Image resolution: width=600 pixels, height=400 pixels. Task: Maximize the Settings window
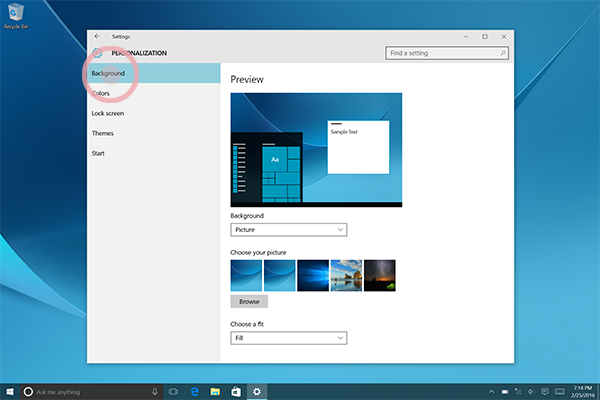coord(485,36)
